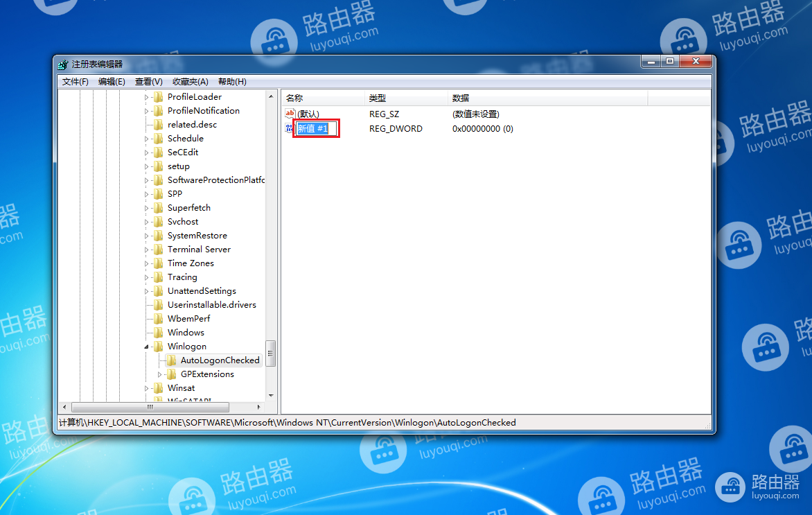Viewport: 812px width, 515px height.
Task: Expand the Superfetch key
Action: pos(146,208)
